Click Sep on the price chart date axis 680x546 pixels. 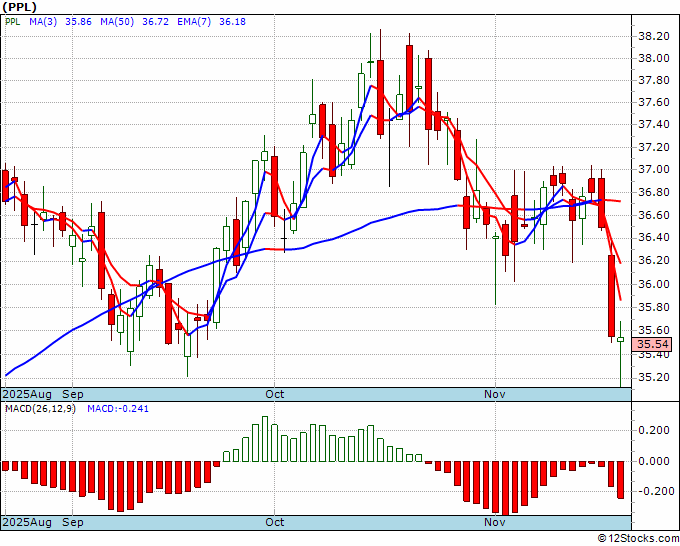click(x=73, y=394)
